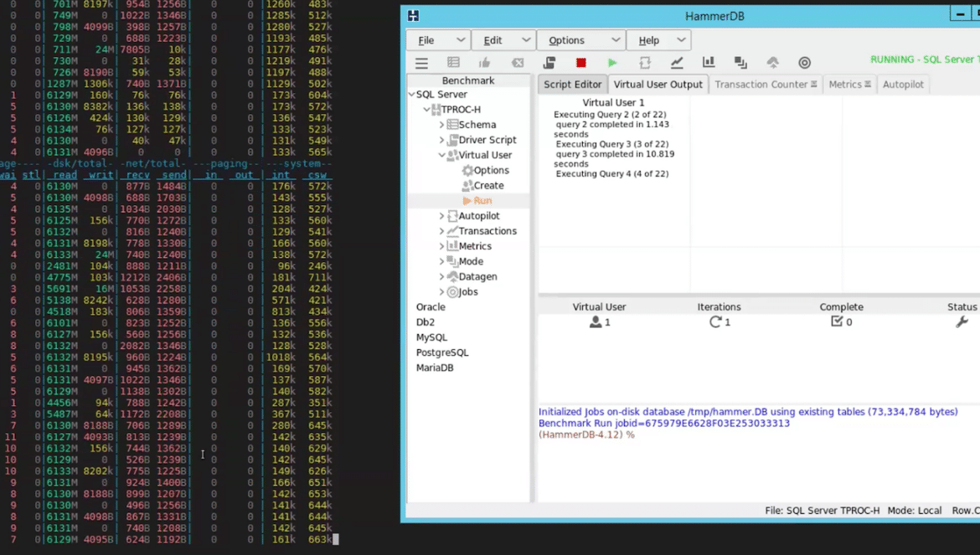
Task: Click the delete schema backspace icon
Action: pyautogui.click(x=518, y=63)
